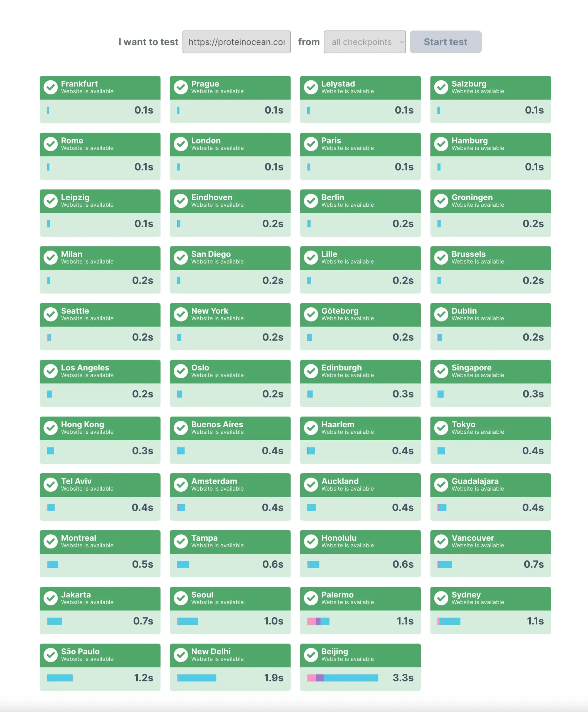The image size is (588, 712).
Task: Click the Hong Kong availability checkmark icon
Action: click(50, 428)
